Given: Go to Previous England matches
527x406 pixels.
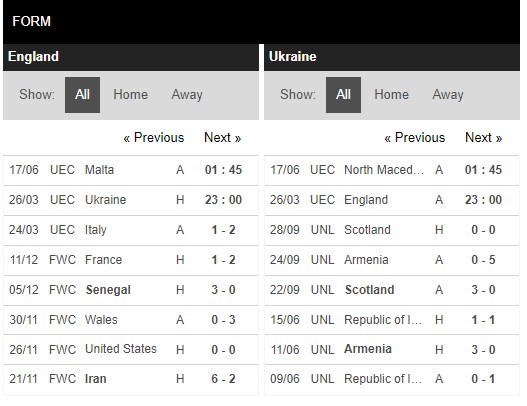Looking at the screenshot, I should pyautogui.click(x=154, y=137).
